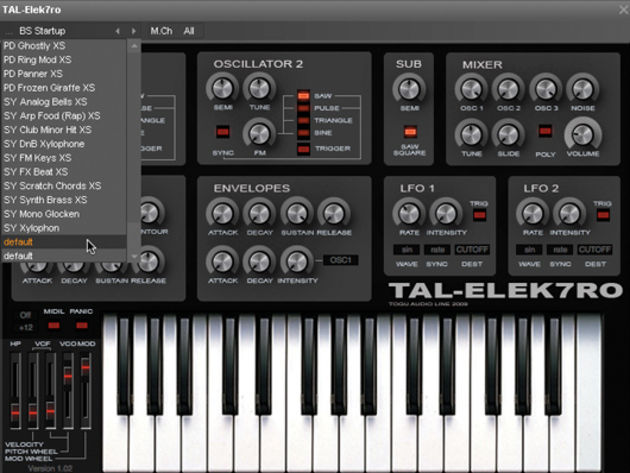Choose preset SY Synth Brass XS
Image resolution: width=630 pixels, height=473 pixels.
click(64, 200)
